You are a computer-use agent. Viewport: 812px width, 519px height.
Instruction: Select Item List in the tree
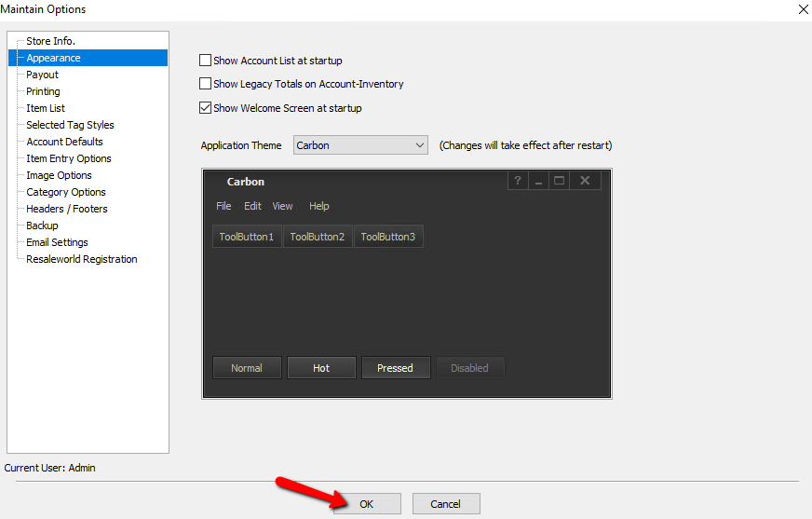(46, 108)
